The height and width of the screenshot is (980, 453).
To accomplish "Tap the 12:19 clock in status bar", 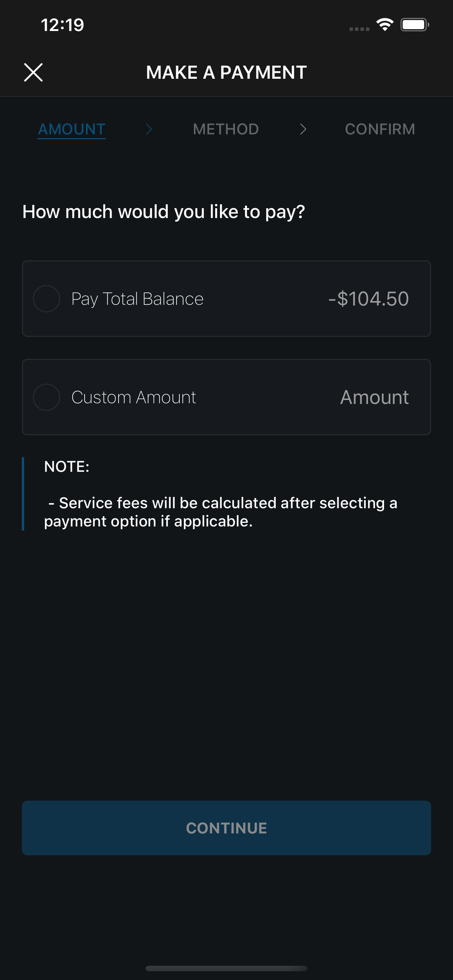I will [x=62, y=25].
